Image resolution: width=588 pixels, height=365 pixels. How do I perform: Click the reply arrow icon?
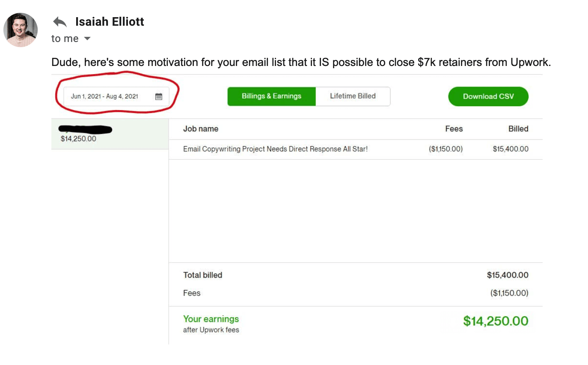click(60, 22)
